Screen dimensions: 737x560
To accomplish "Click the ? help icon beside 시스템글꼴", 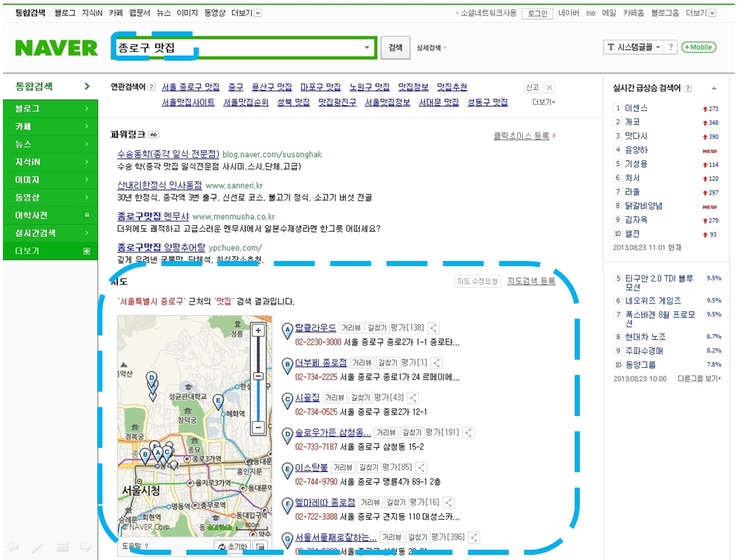I will coord(670,47).
